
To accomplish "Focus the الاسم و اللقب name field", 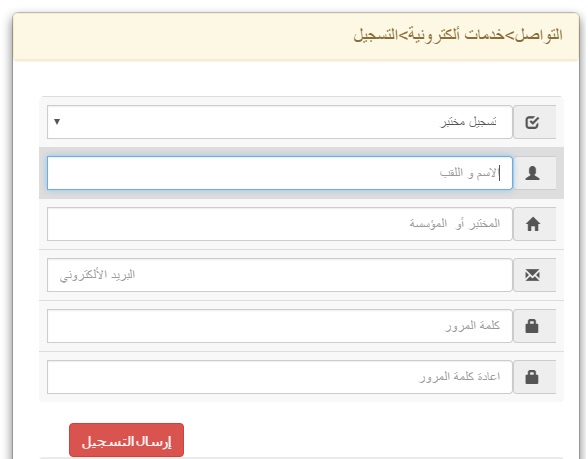I will [x=280, y=173].
